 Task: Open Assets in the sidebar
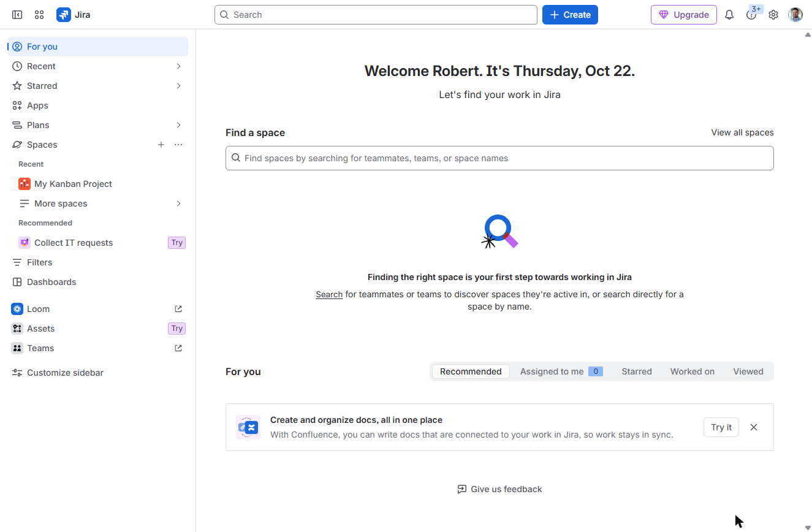97,329
